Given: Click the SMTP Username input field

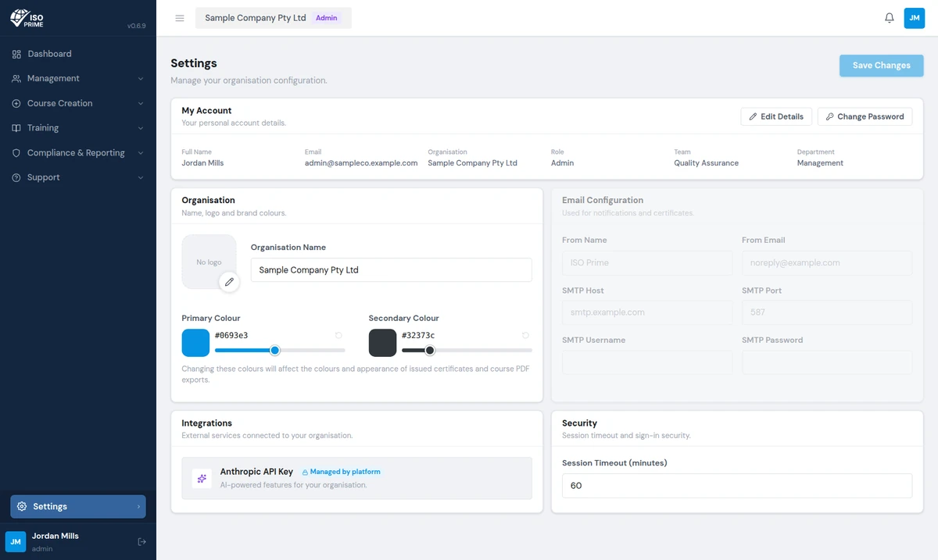Looking at the screenshot, I should point(647,362).
